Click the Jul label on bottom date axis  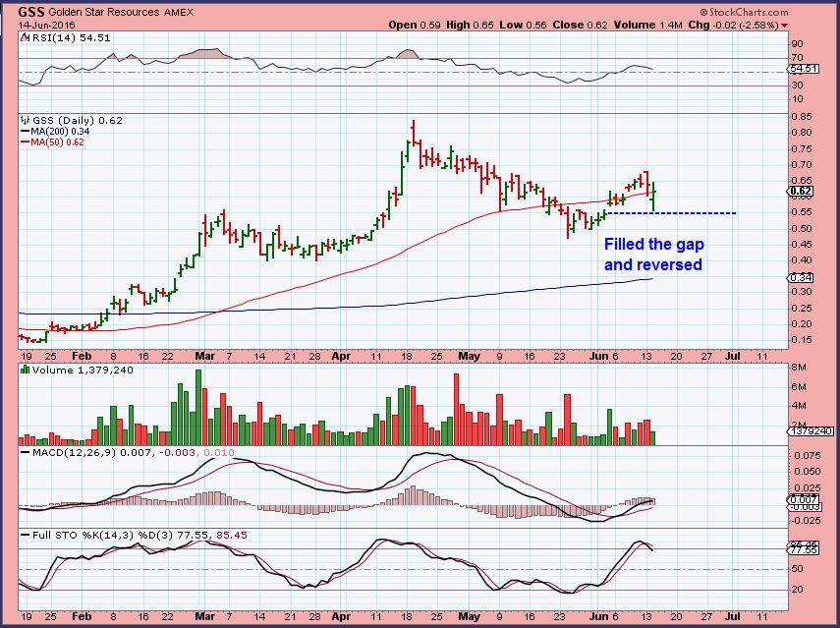tap(732, 616)
